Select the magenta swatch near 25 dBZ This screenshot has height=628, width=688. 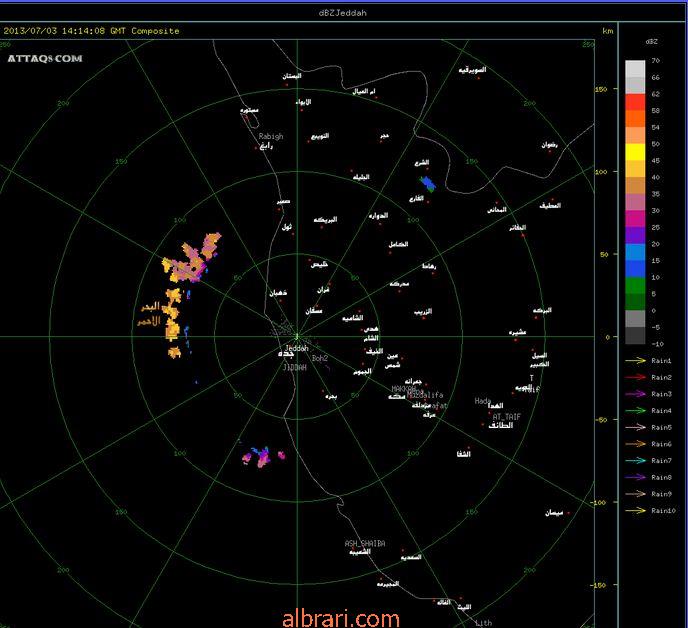coord(635,219)
